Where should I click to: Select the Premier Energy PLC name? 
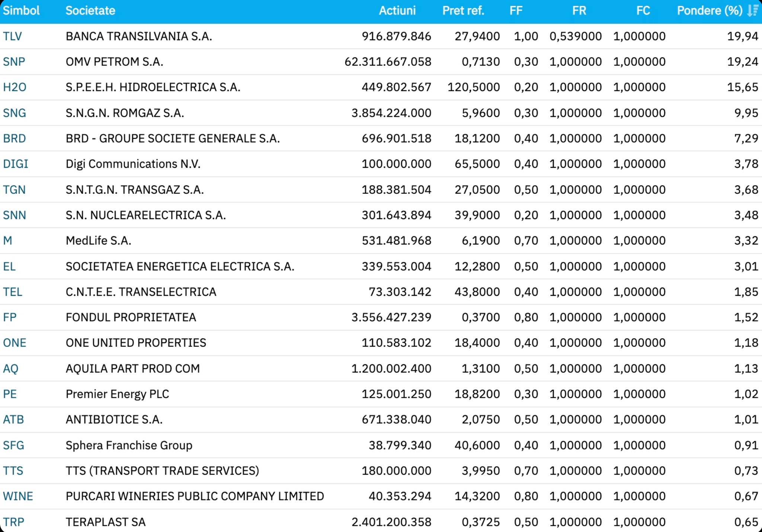[118, 394]
